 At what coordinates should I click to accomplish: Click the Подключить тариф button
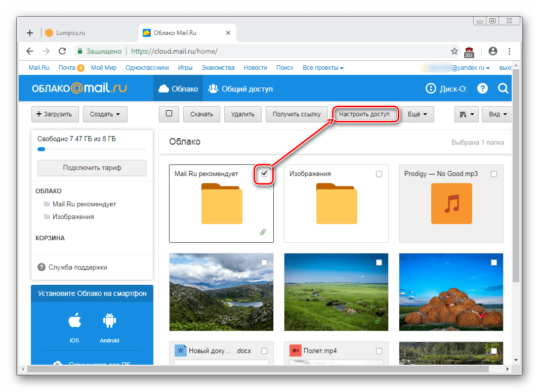pos(92,167)
